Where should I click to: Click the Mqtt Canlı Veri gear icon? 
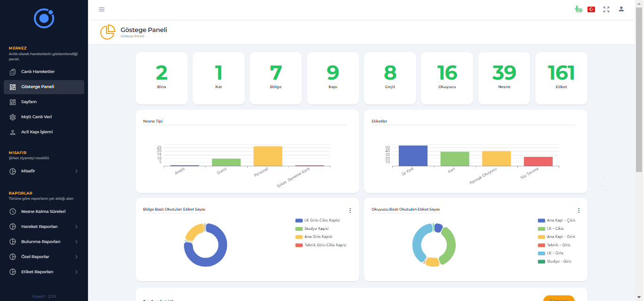[x=13, y=117]
